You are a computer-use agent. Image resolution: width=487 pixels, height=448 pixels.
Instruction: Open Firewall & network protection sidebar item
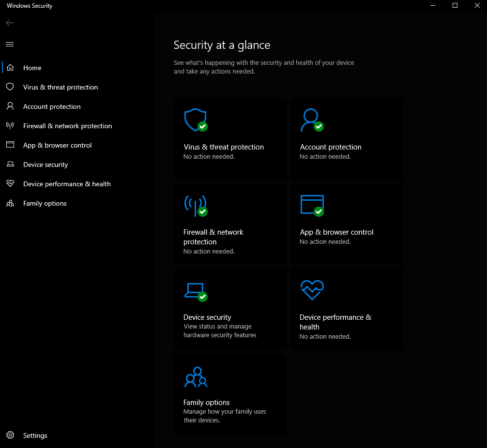67,126
